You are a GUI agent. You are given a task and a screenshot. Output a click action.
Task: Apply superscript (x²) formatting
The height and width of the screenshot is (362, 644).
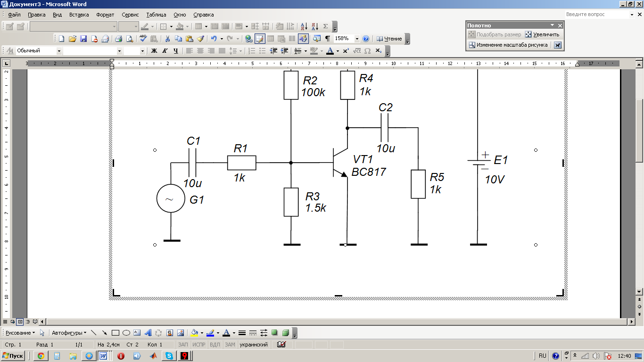(346, 50)
